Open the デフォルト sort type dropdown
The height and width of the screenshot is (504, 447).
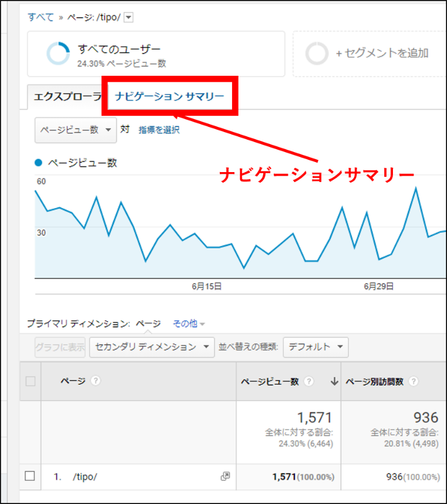point(315,347)
